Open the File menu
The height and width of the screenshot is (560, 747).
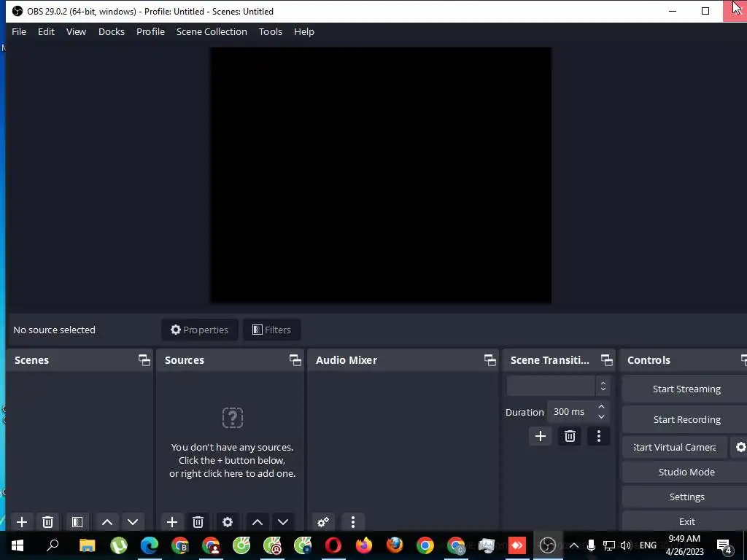[x=19, y=32]
